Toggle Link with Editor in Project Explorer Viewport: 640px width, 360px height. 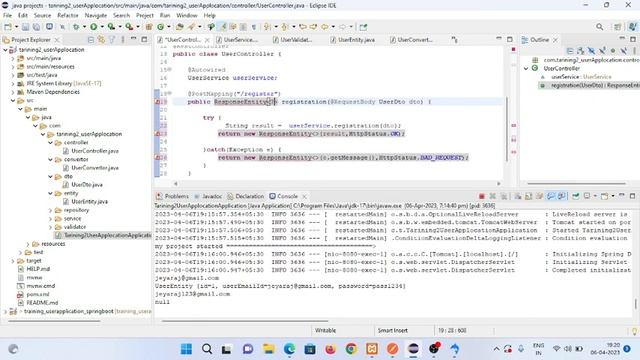point(101,40)
